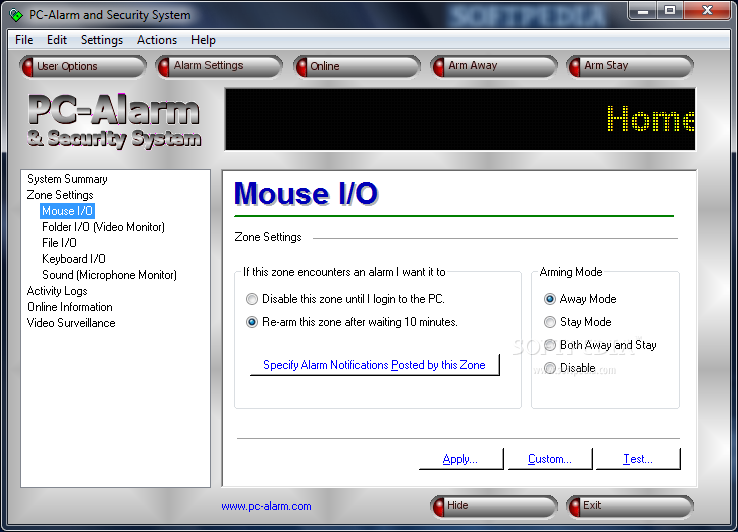Open Video Surveillance
Image resolution: width=738 pixels, height=532 pixels.
click(71, 323)
